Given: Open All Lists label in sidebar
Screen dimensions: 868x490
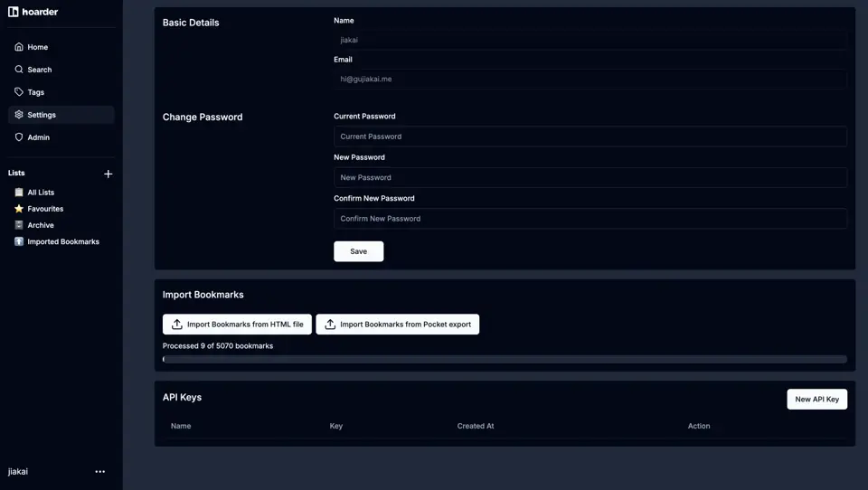Looking at the screenshot, I should pos(41,193).
